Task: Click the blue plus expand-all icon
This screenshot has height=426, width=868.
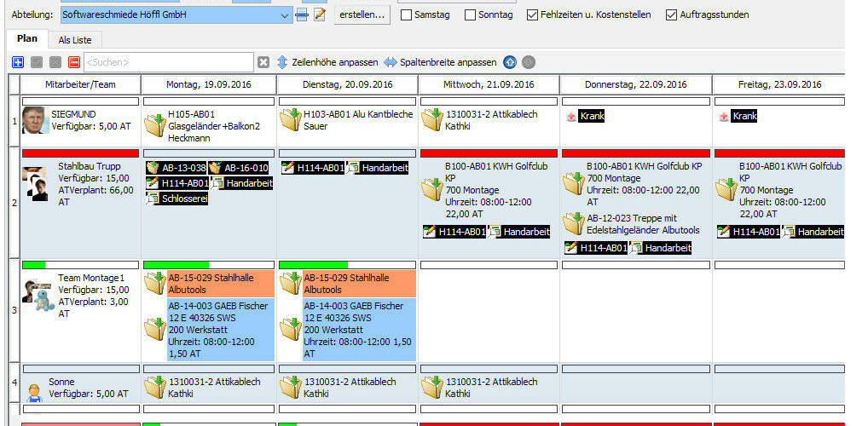Action: (18, 62)
